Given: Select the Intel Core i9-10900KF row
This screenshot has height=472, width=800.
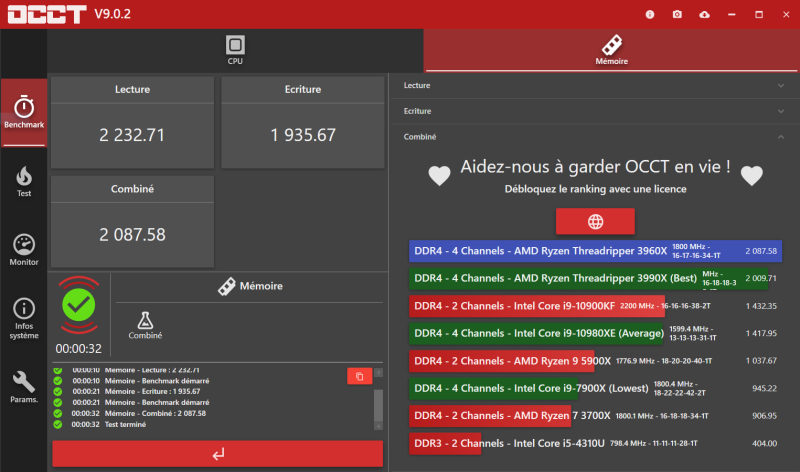Looking at the screenshot, I should click(x=595, y=306).
